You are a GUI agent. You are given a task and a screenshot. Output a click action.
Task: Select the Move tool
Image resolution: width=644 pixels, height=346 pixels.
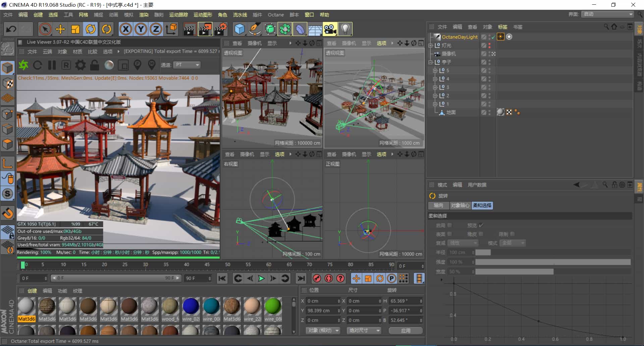coord(60,29)
